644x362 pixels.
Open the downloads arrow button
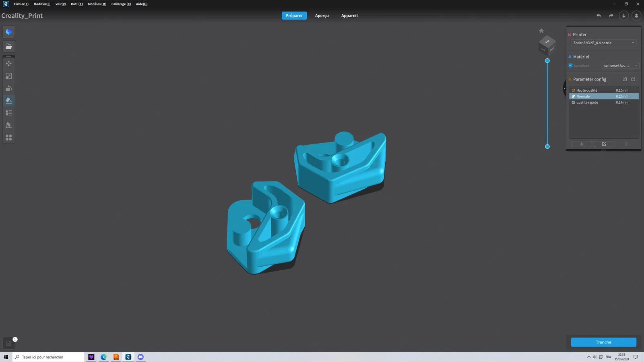pyautogui.click(x=624, y=16)
